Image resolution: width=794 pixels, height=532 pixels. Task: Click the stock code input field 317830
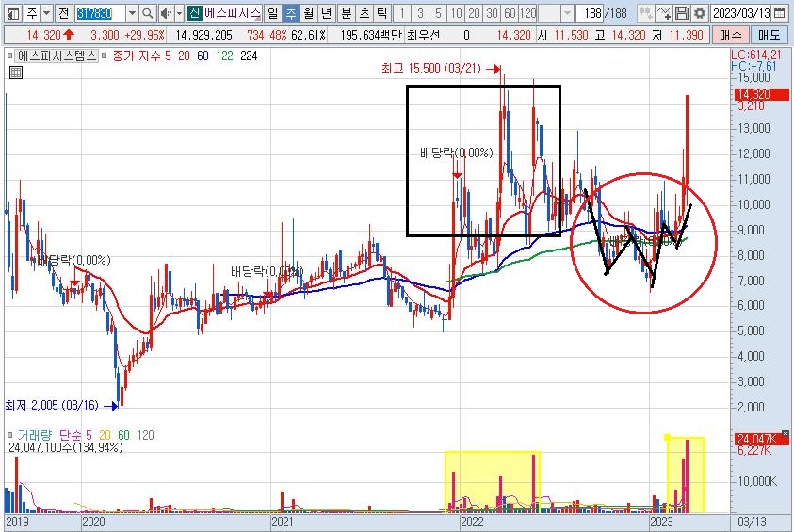coord(100,13)
